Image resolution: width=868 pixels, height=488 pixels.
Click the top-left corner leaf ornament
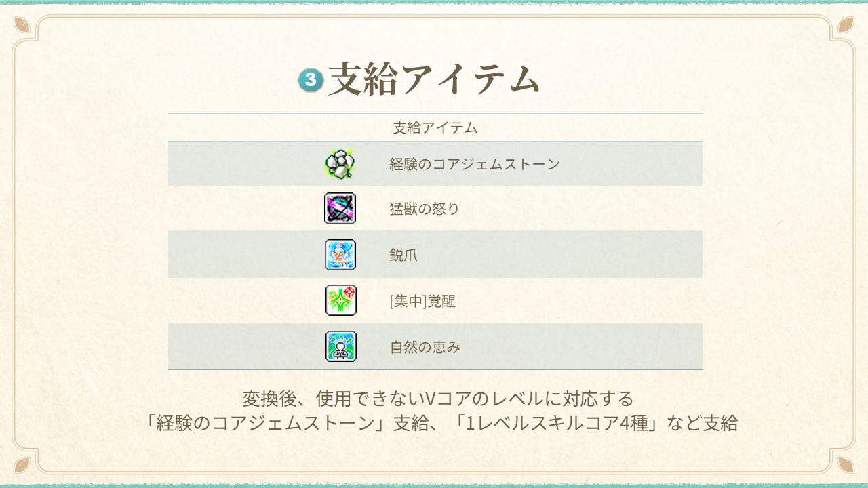(x=22, y=25)
